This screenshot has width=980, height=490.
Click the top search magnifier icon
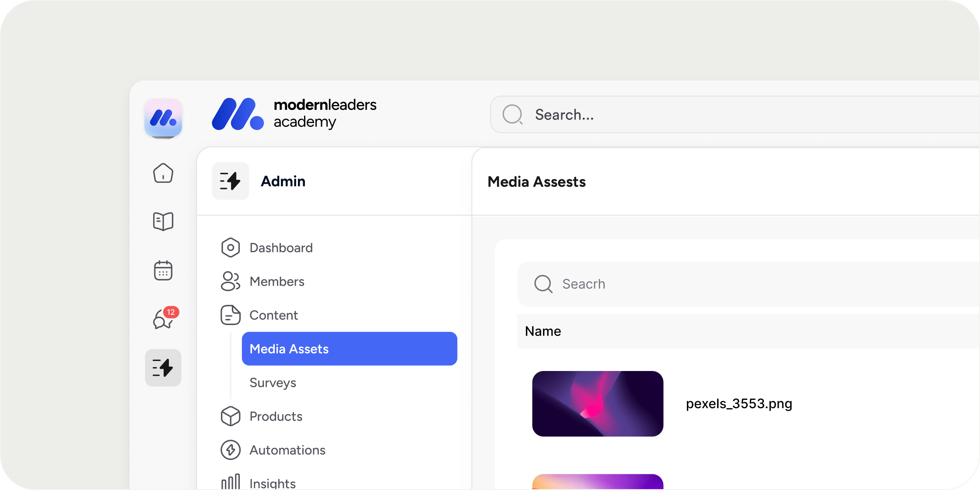[513, 115]
